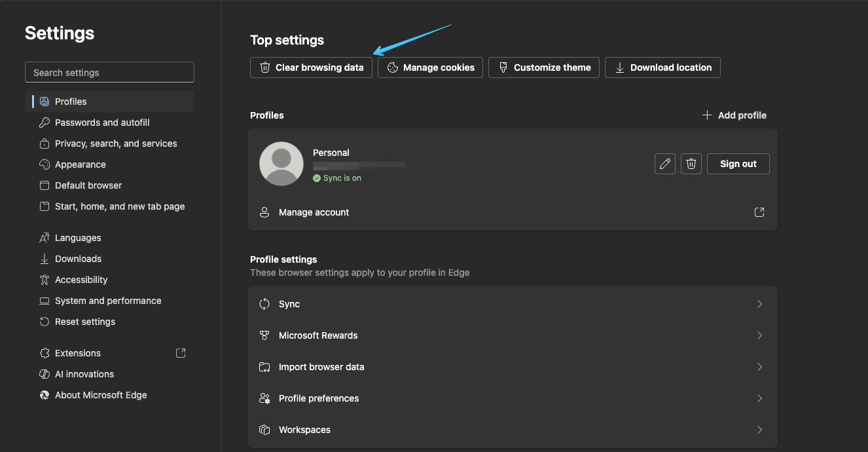Open Manage account external link icon
868x452 pixels.
point(759,212)
